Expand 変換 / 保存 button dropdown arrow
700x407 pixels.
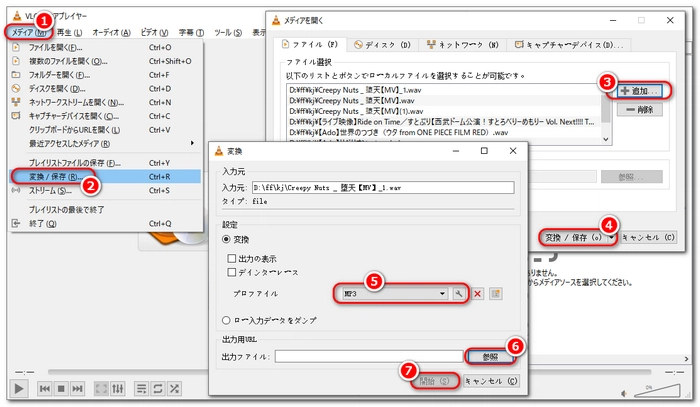[610, 238]
